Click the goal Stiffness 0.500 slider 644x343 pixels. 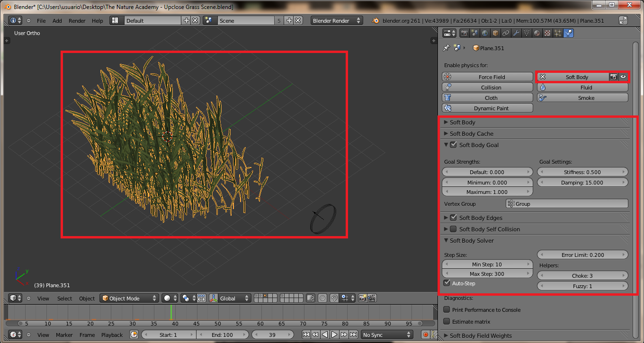tap(582, 172)
